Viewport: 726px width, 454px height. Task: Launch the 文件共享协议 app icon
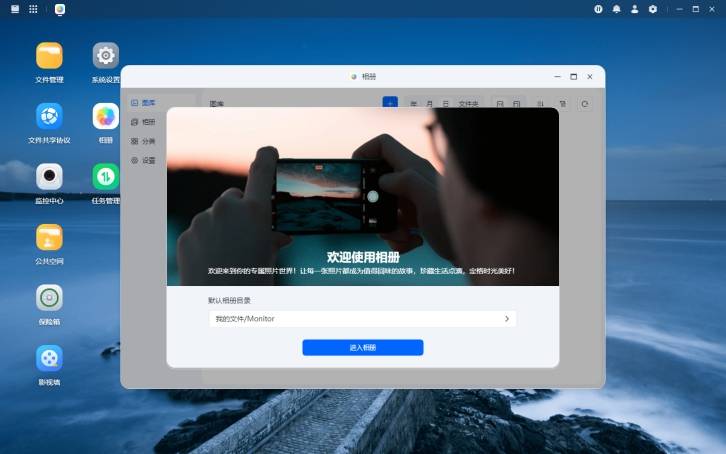point(49,116)
